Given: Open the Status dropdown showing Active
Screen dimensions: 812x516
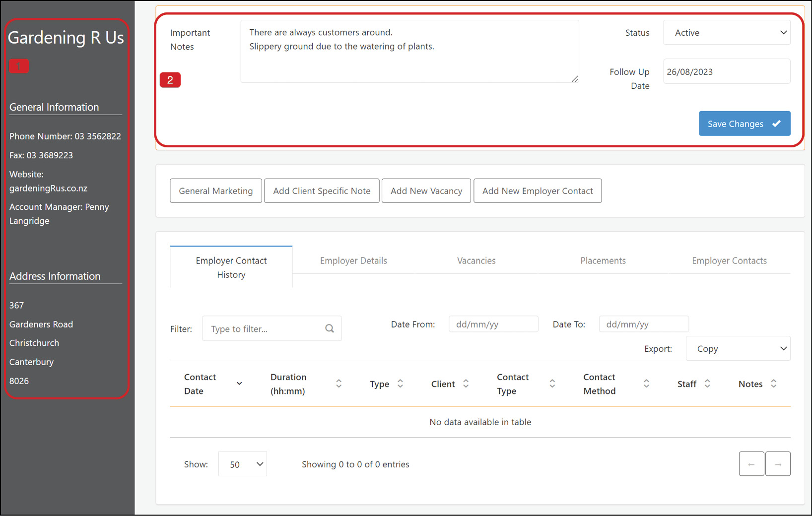Looking at the screenshot, I should point(727,33).
